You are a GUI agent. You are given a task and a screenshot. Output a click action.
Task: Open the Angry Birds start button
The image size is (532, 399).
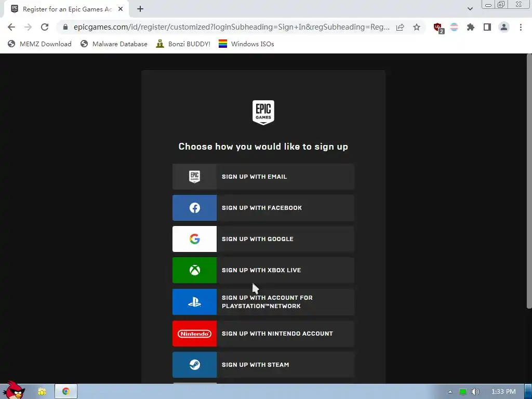click(x=13, y=390)
